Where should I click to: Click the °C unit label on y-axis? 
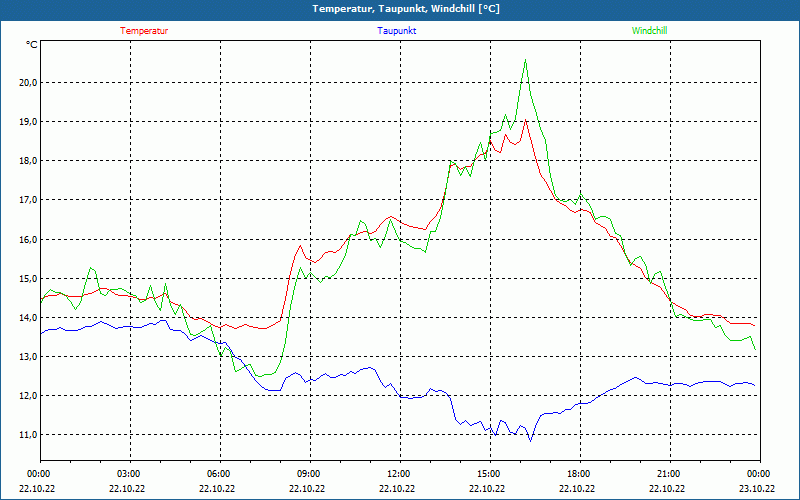tap(32, 45)
